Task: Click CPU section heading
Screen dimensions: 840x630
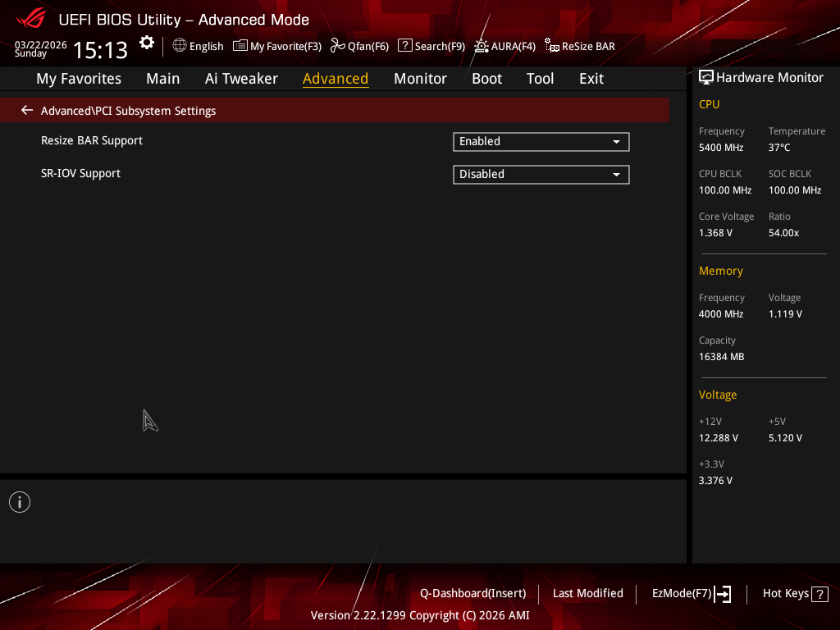Action: click(709, 104)
